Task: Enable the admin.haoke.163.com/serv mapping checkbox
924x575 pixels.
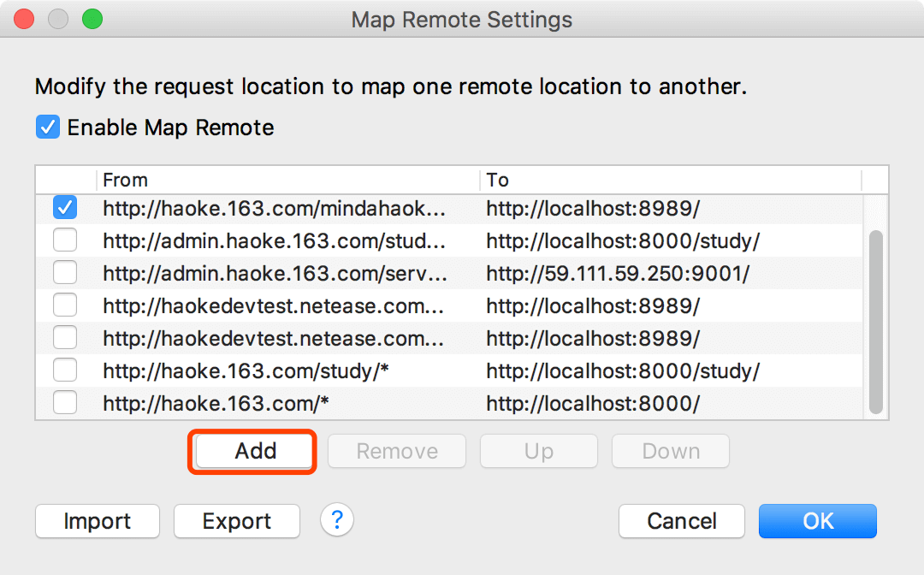Action: pyautogui.click(x=65, y=273)
